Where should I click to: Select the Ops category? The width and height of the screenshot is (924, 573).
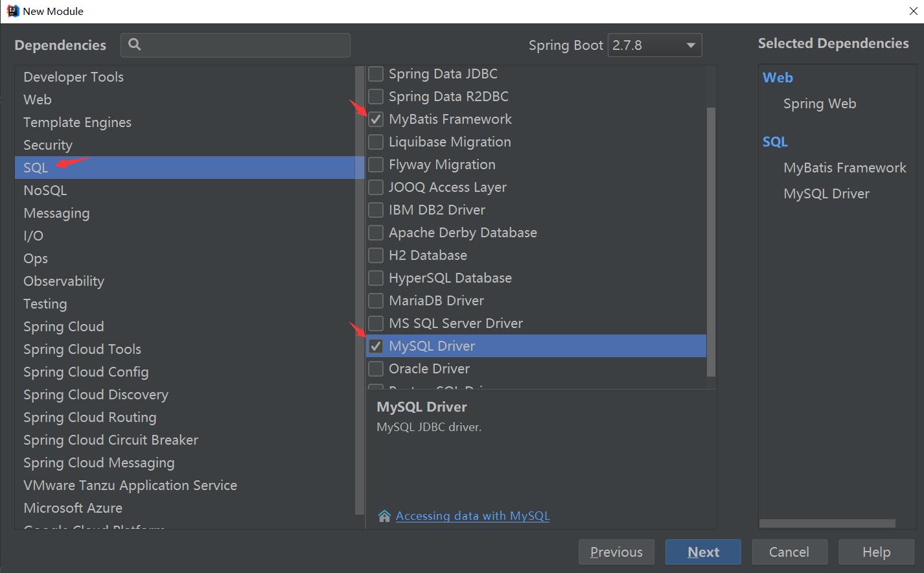pos(185,259)
